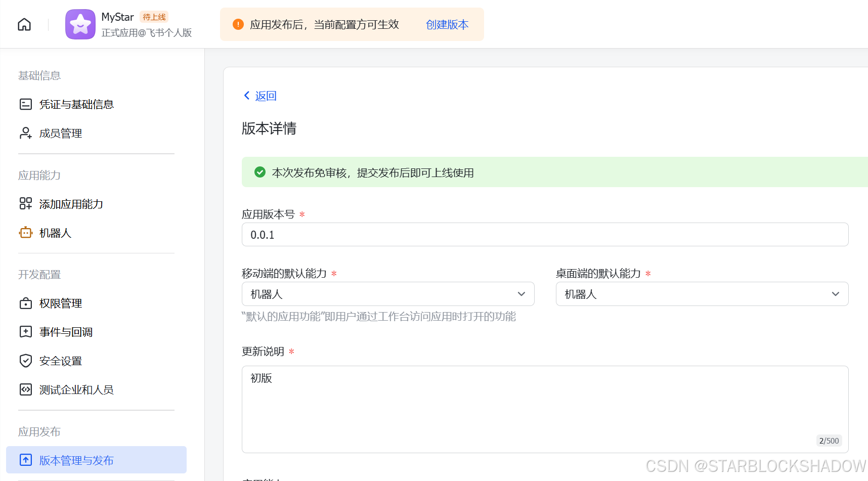The height and width of the screenshot is (481, 868).
Task: Click the 成员管理 person icon
Action: click(25, 133)
